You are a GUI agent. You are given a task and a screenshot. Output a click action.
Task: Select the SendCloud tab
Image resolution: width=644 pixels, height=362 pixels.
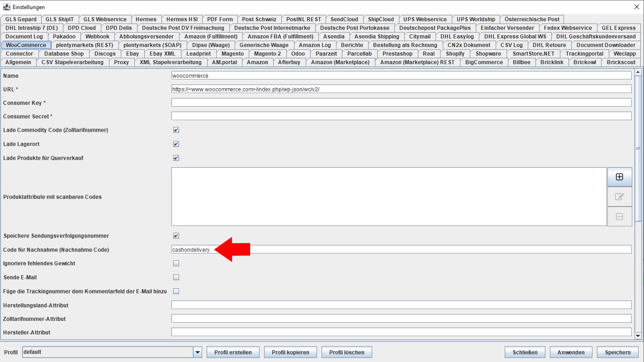tap(344, 19)
